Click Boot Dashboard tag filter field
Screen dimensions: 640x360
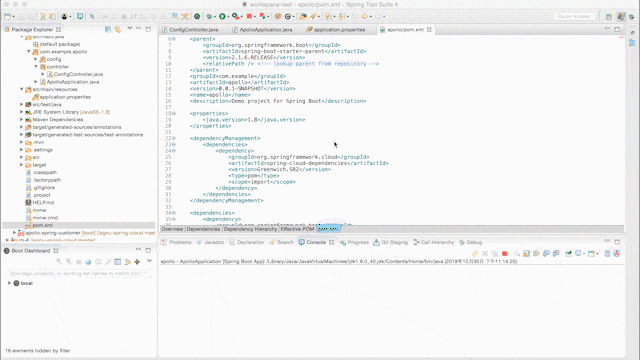click(78, 273)
